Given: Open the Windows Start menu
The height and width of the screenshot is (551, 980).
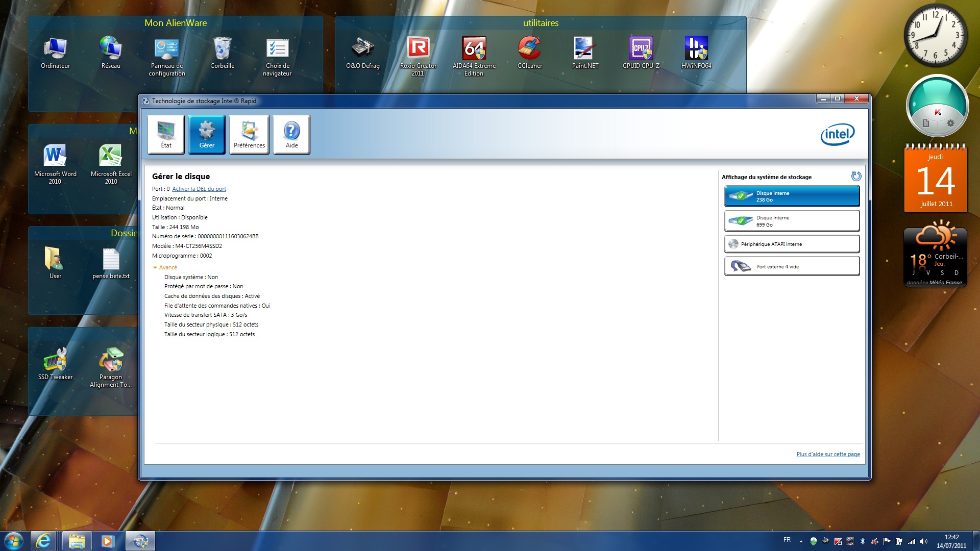Looking at the screenshot, I should 14,540.
